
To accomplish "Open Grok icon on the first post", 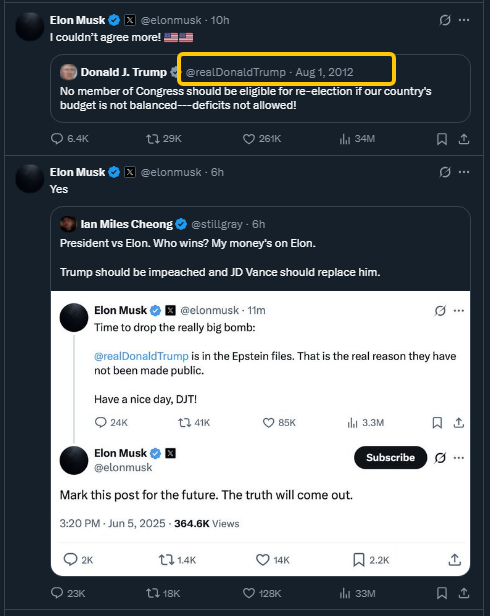I will point(445,20).
